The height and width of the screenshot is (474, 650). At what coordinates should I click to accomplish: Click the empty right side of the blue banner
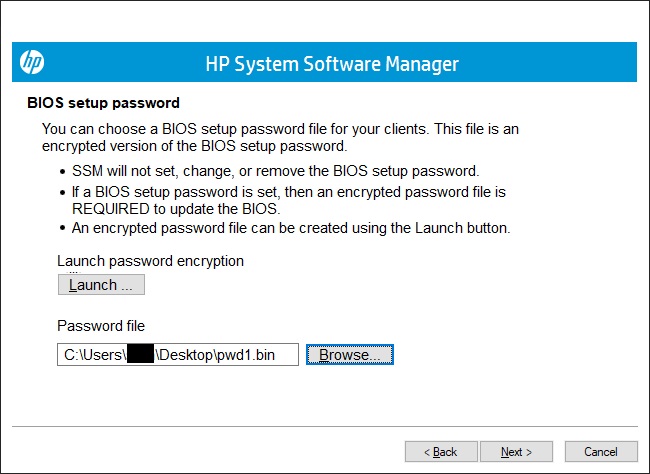click(x=560, y=64)
